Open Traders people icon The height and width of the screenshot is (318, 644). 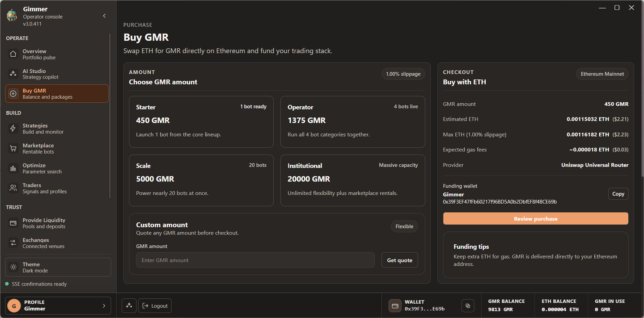click(13, 188)
